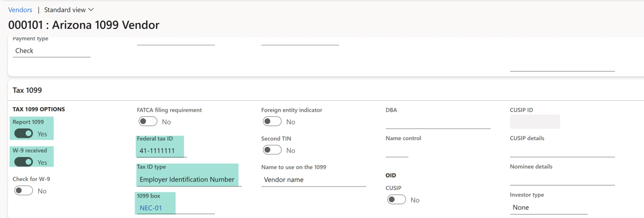Click the Nominee details field

(562, 179)
